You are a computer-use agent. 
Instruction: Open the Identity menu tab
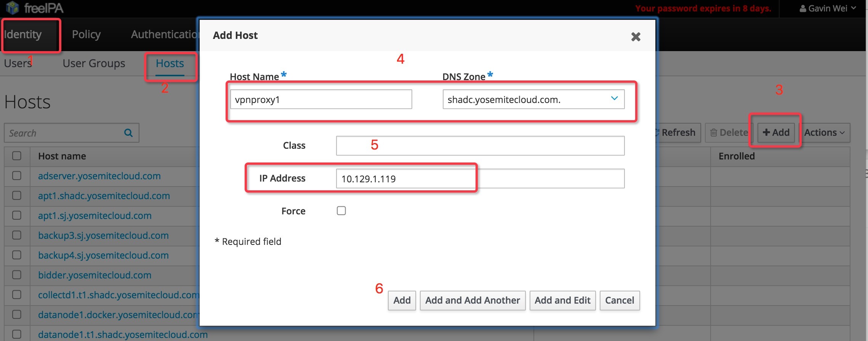23,35
